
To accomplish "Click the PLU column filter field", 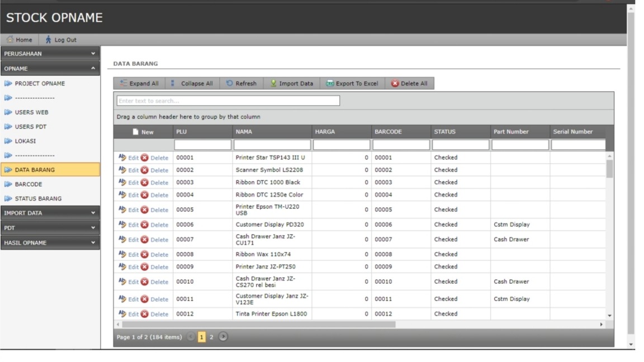I will click(202, 145).
